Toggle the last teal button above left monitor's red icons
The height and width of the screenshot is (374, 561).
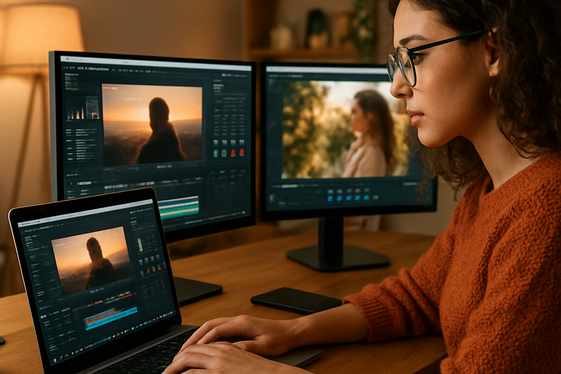[242, 142]
